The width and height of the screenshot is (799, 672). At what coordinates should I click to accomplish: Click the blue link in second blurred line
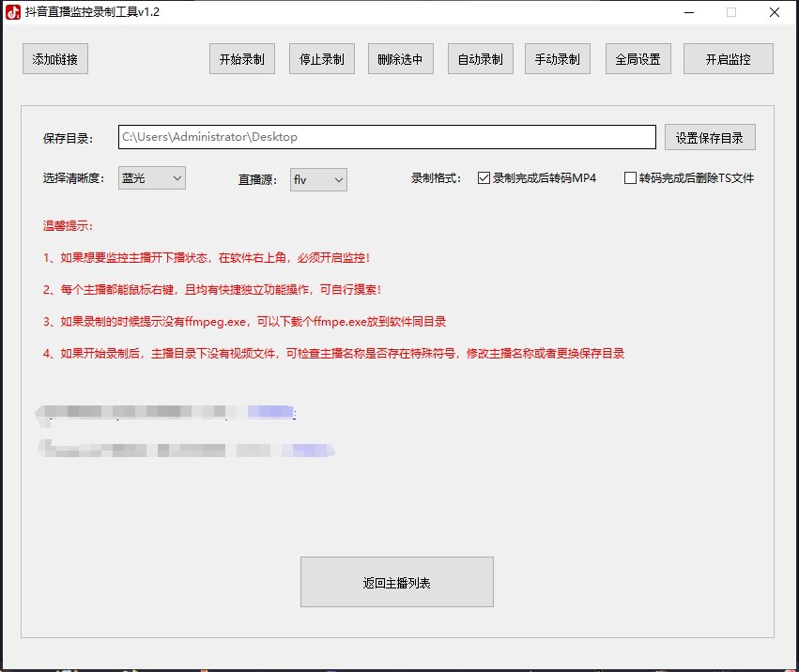[x=310, y=451]
